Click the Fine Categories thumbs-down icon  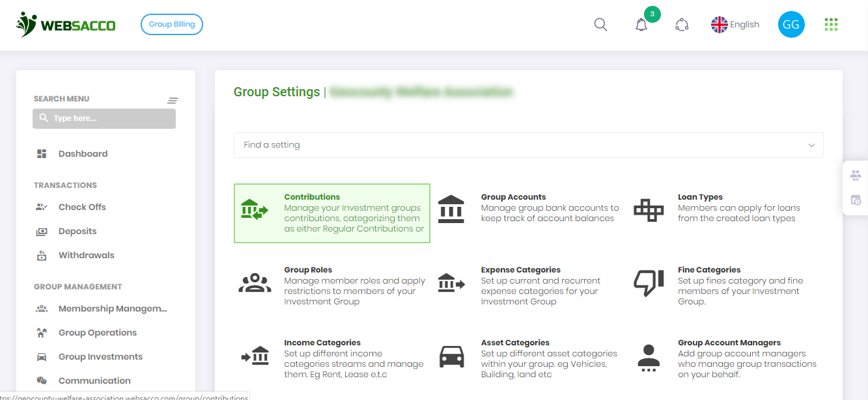tap(649, 282)
